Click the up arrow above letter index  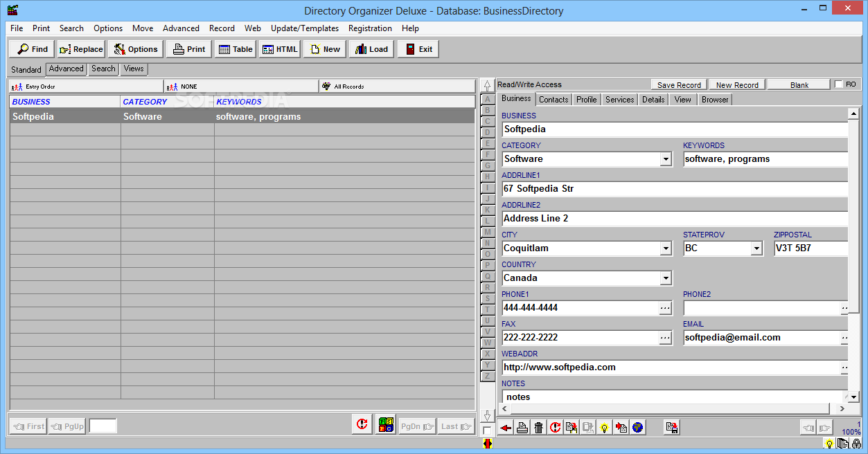click(487, 87)
